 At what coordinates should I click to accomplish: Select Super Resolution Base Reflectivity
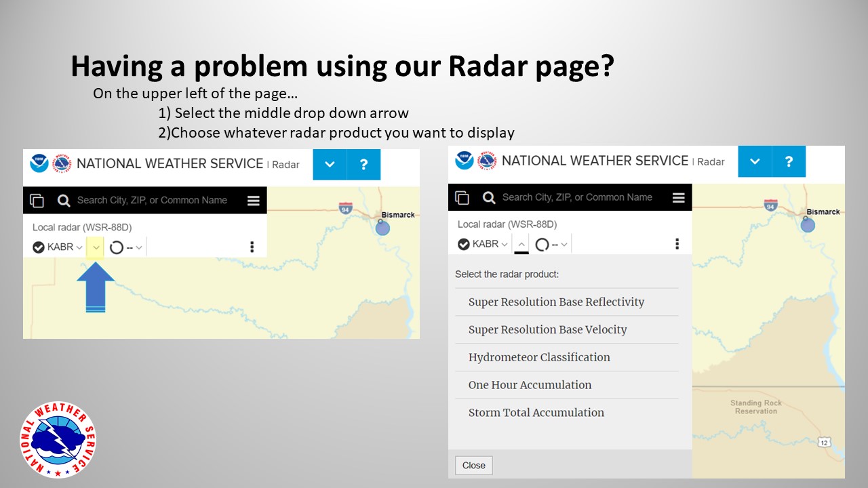coord(567,302)
